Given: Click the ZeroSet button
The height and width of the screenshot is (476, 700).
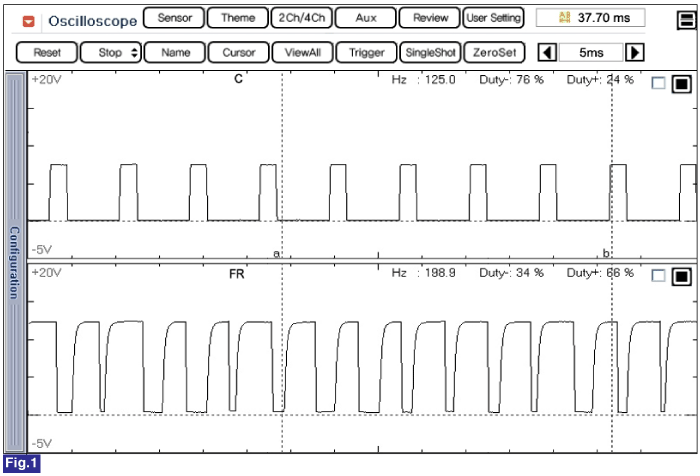Looking at the screenshot, I should [x=494, y=53].
